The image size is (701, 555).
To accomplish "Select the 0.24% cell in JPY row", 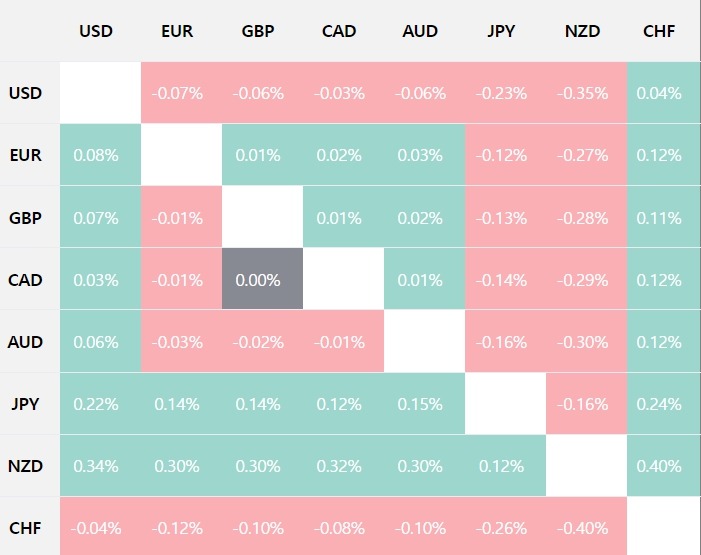I will pyautogui.click(x=658, y=404).
